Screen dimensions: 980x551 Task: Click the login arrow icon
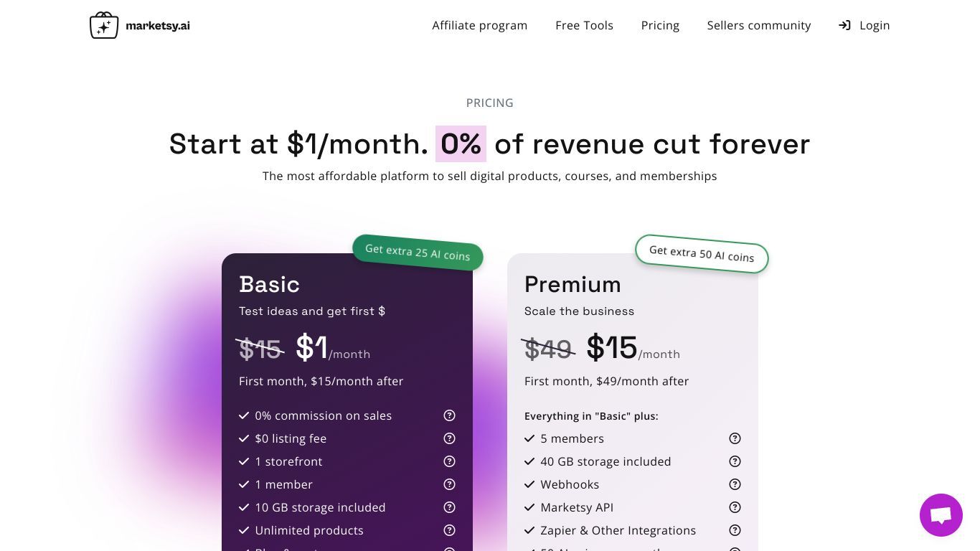(x=844, y=25)
